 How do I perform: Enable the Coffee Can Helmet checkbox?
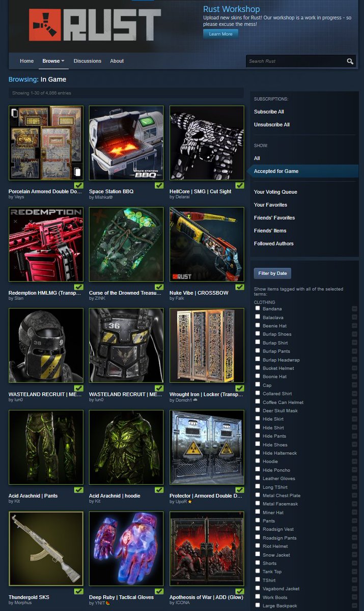coord(258,402)
